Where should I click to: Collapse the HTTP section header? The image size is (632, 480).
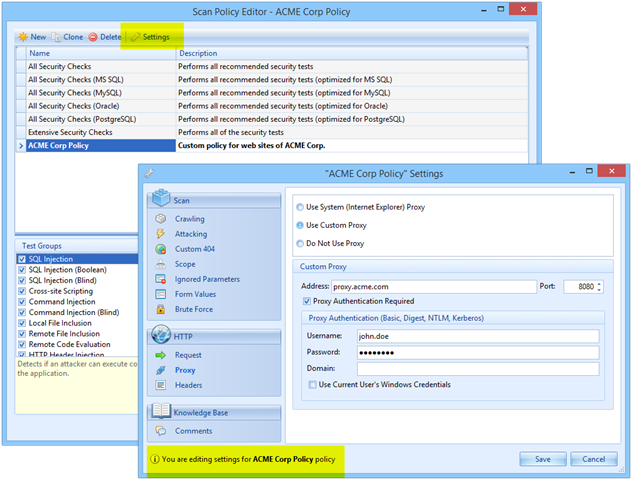tap(214, 337)
